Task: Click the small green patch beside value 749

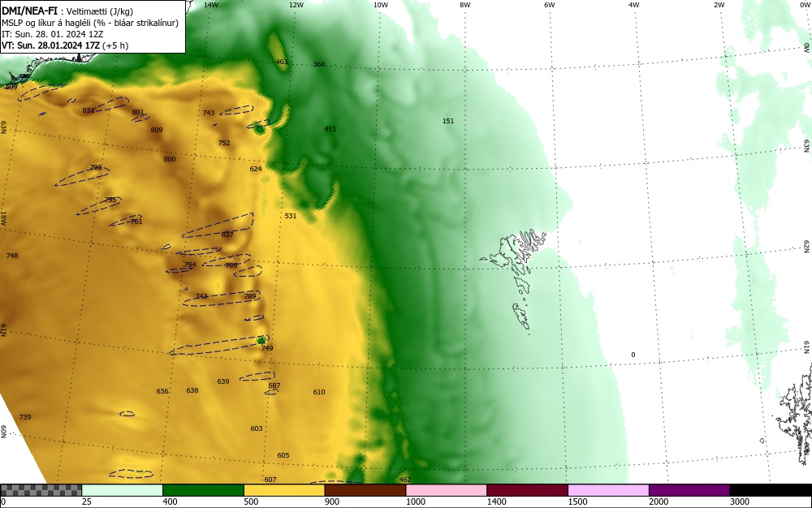Action: click(x=261, y=340)
